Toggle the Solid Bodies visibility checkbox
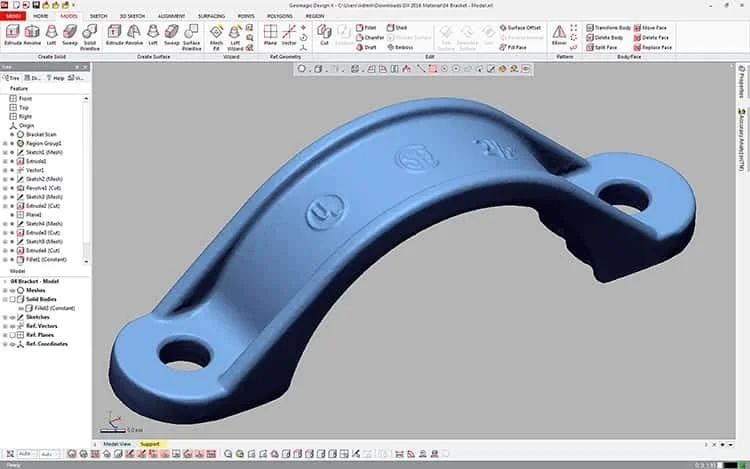 click(13, 299)
